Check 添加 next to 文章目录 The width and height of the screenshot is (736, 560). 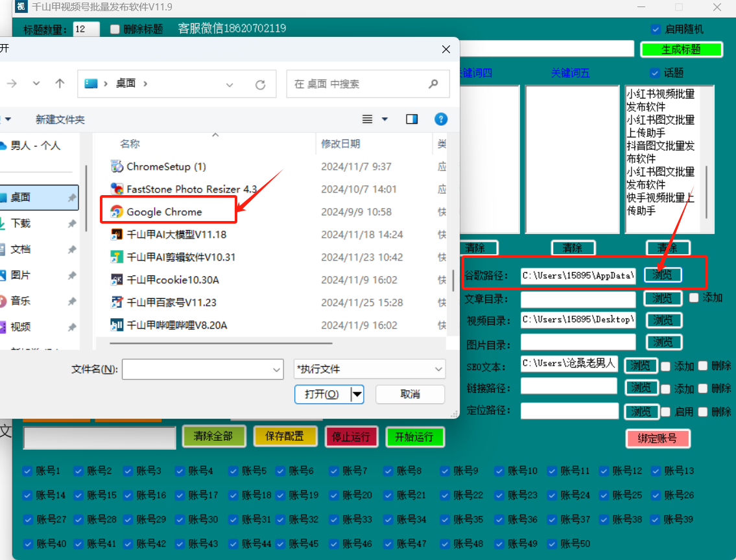click(x=694, y=297)
